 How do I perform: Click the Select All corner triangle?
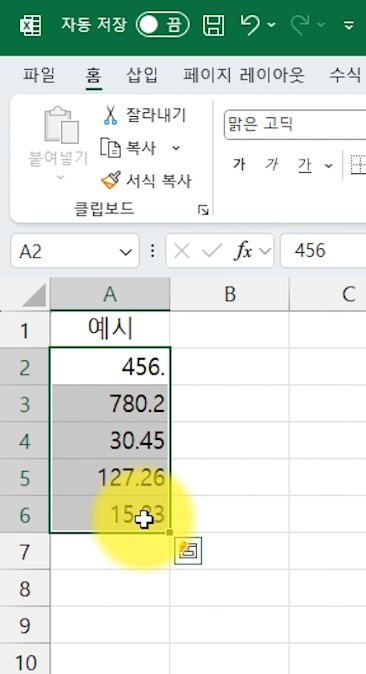pos(34,296)
